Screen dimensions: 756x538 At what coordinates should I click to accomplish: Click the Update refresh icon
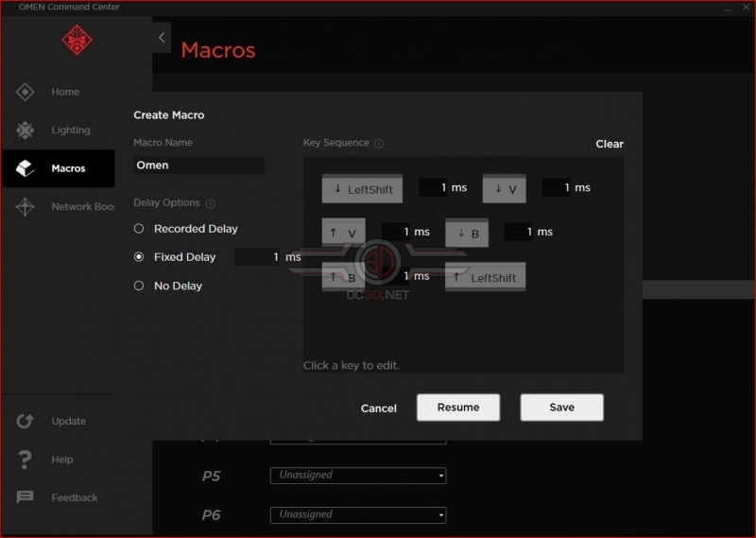pyautogui.click(x=26, y=421)
